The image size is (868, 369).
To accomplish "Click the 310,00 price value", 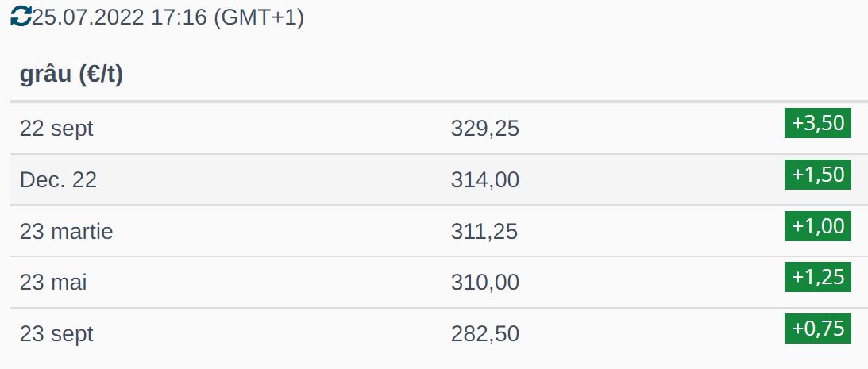I will point(484,282).
